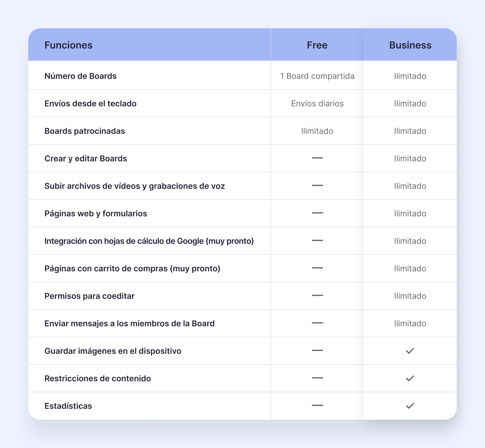Click the Free dash in Páginas web y formularios row
The image size is (485, 448).
click(x=317, y=213)
